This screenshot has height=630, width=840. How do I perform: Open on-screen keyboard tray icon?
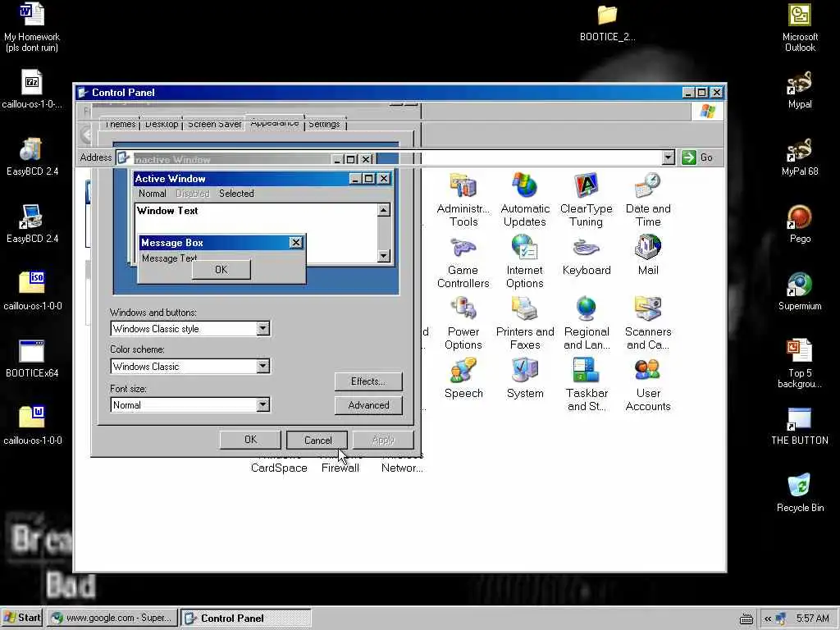[746, 619]
